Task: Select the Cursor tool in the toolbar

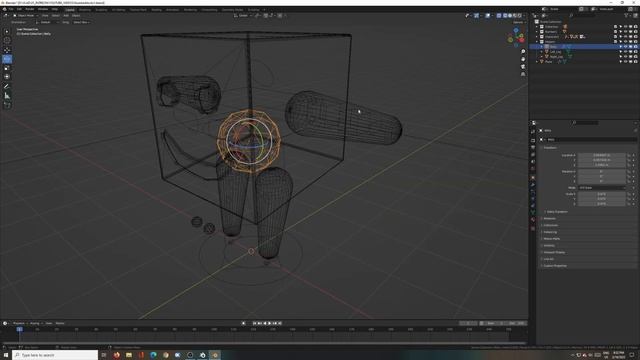Action: [7, 40]
